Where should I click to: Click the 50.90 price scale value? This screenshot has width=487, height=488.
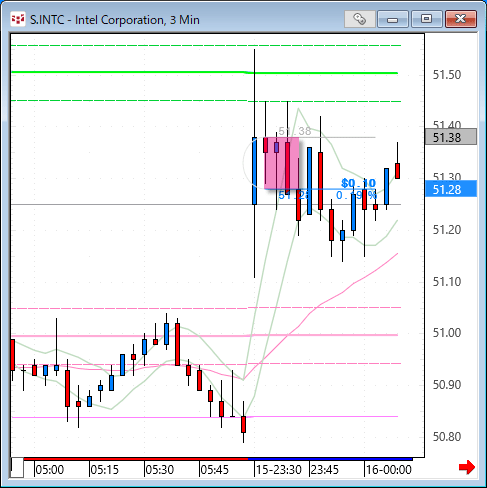pyautogui.click(x=447, y=385)
